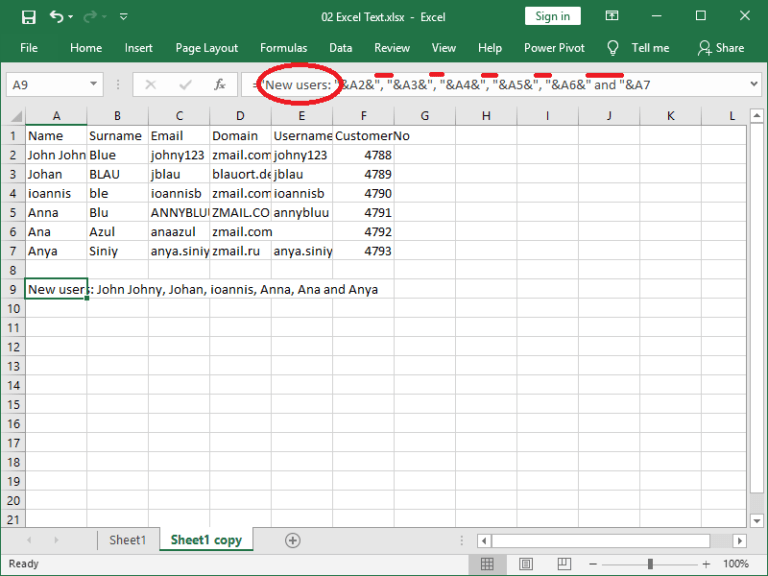Viewport: 768px width, 576px height.
Task: Select cell containing 'ioannis' name
Action: [x=56, y=193]
